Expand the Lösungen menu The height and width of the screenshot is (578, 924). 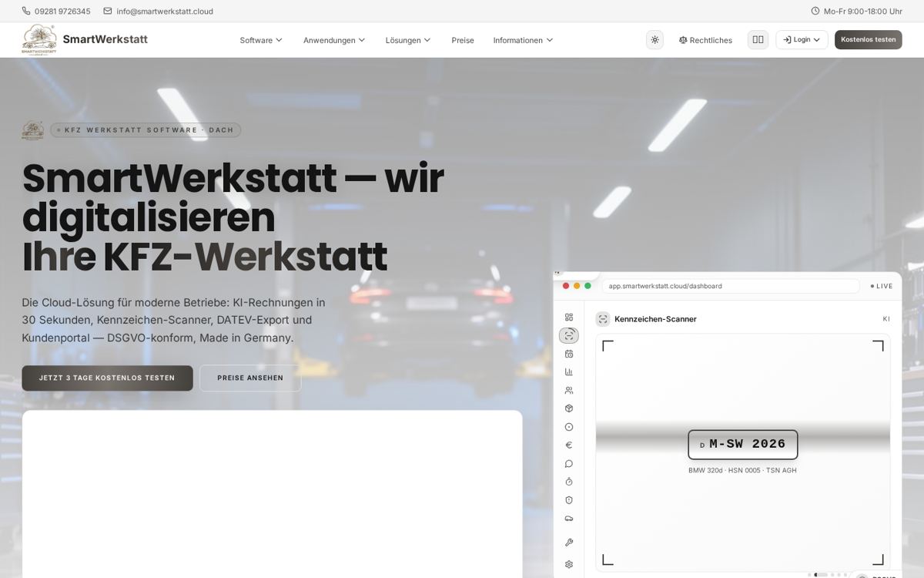pos(408,40)
